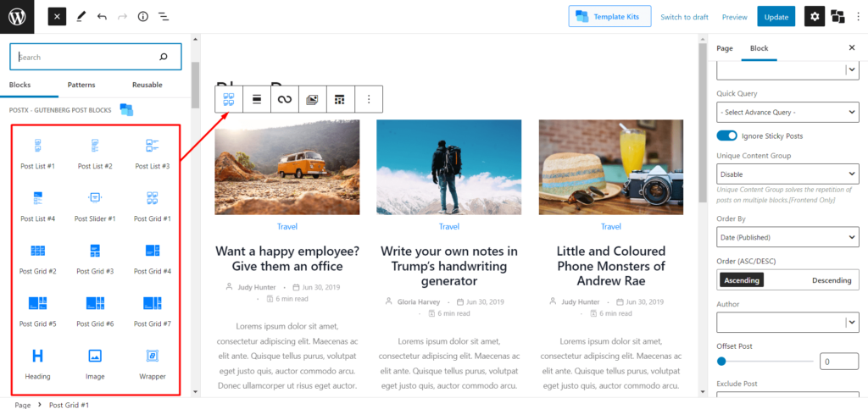This screenshot has width=868, height=409.
Task: Open the Order By dropdown
Action: point(787,237)
